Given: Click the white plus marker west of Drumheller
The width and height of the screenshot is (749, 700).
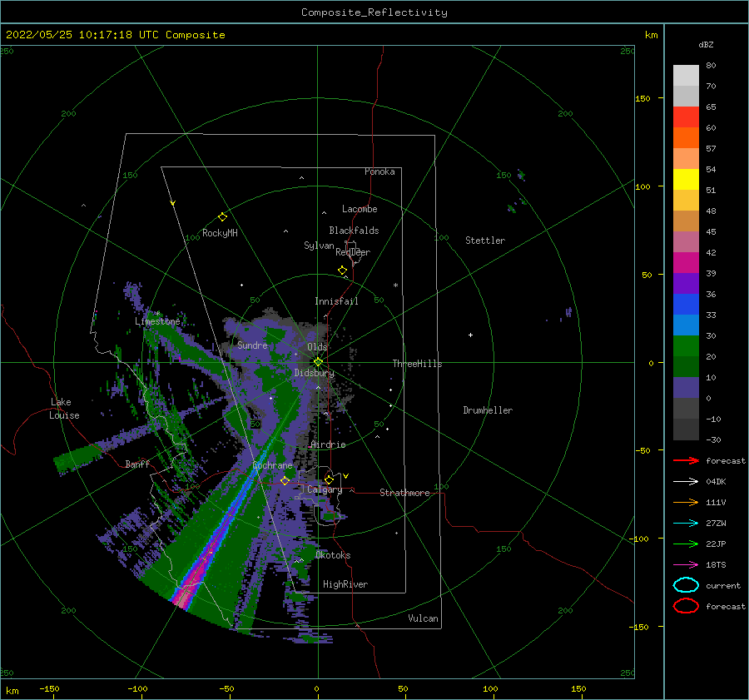Looking at the screenshot, I should [470, 335].
